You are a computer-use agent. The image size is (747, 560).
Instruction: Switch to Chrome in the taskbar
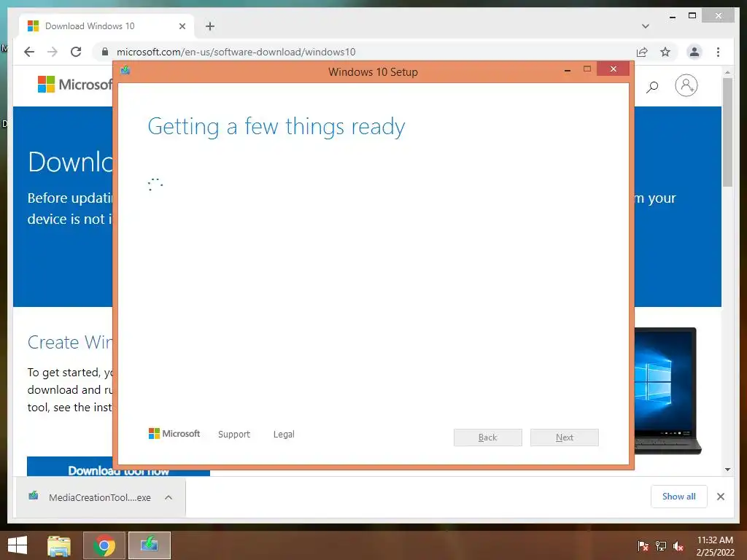(x=104, y=545)
